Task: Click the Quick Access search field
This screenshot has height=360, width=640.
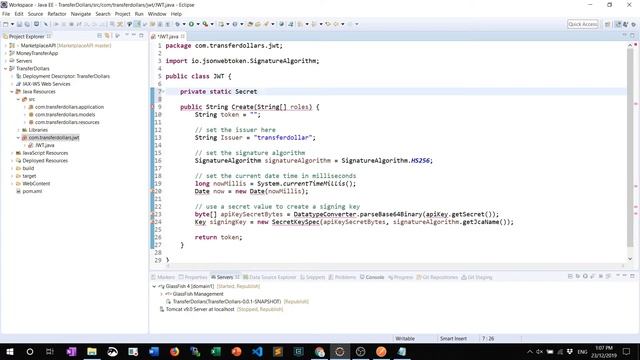Action: click(x=583, y=24)
